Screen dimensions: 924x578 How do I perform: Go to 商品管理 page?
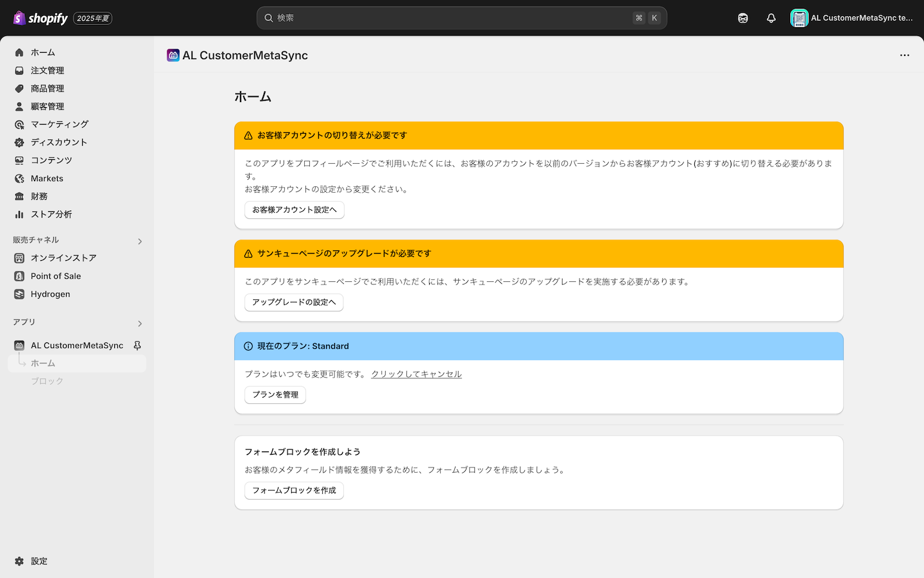click(77, 89)
